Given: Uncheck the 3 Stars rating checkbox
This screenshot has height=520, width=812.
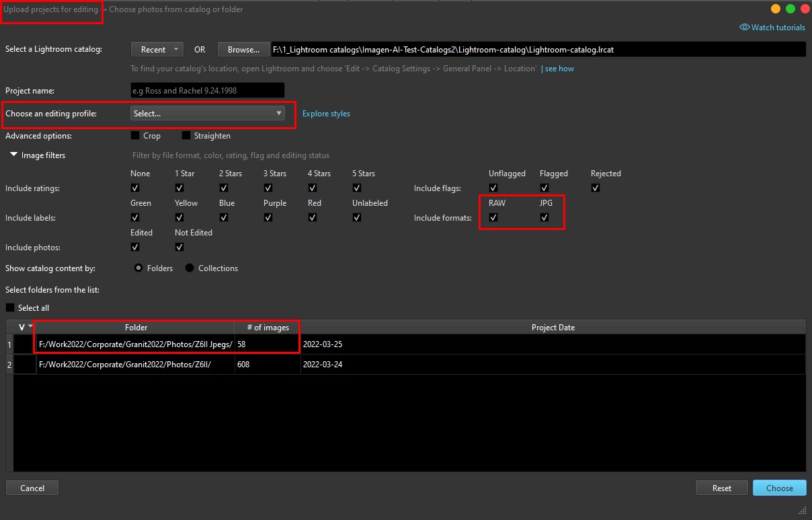Looking at the screenshot, I should (x=268, y=188).
